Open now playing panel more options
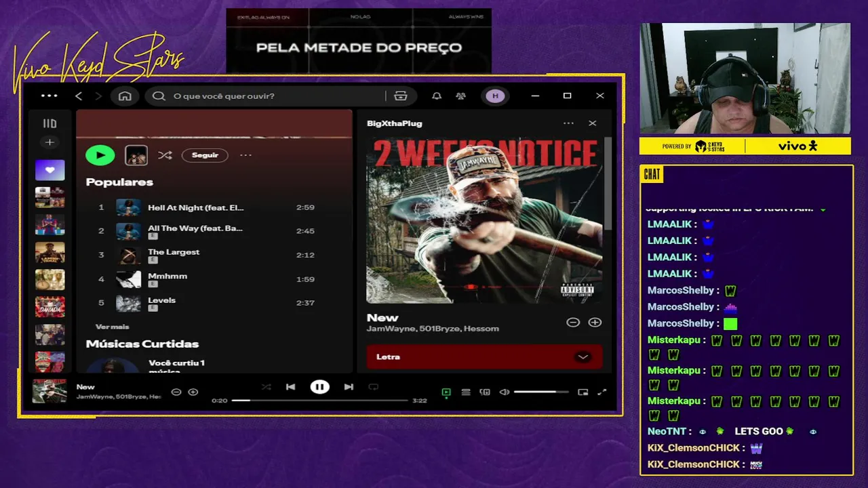The width and height of the screenshot is (868, 488). point(568,123)
